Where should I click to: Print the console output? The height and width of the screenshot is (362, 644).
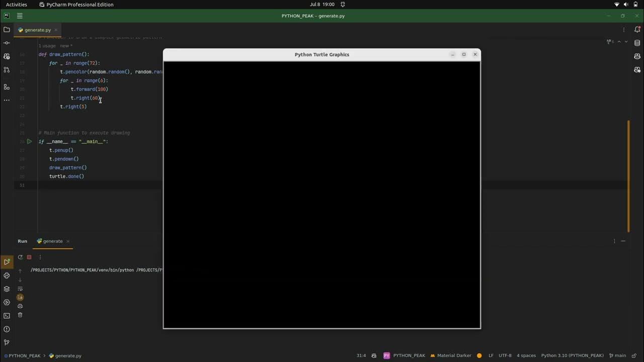click(x=20, y=306)
